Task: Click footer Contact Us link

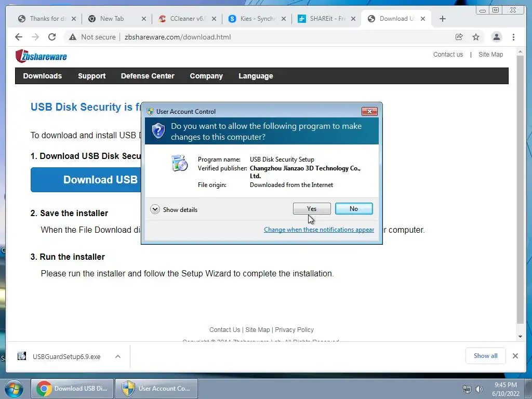Action: 224,330
